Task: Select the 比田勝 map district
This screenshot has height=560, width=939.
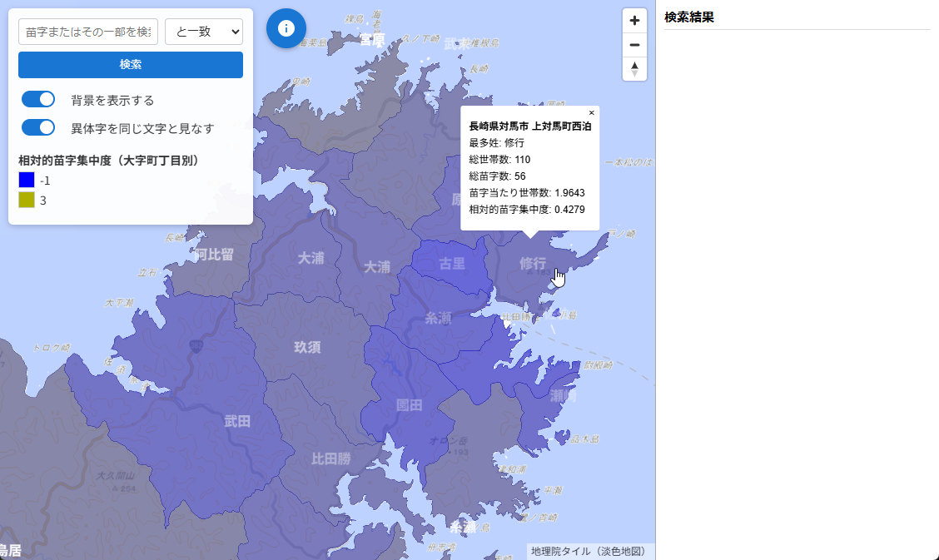Action: (x=331, y=458)
